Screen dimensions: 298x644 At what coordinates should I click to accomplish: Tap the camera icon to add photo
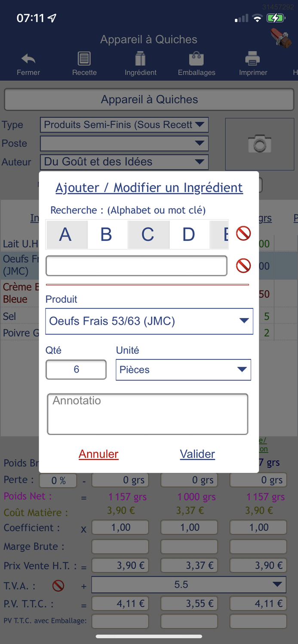[259, 144]
